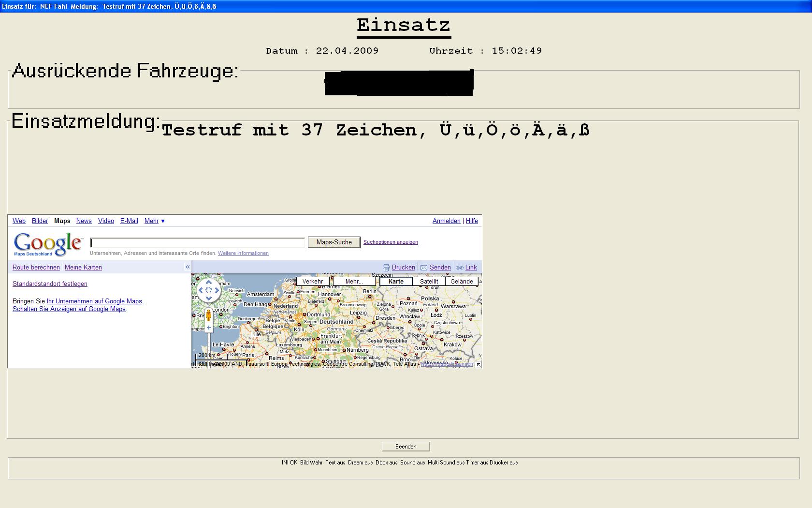Click the Street View pegman icon
812x508 pixels.
(209, 316)
